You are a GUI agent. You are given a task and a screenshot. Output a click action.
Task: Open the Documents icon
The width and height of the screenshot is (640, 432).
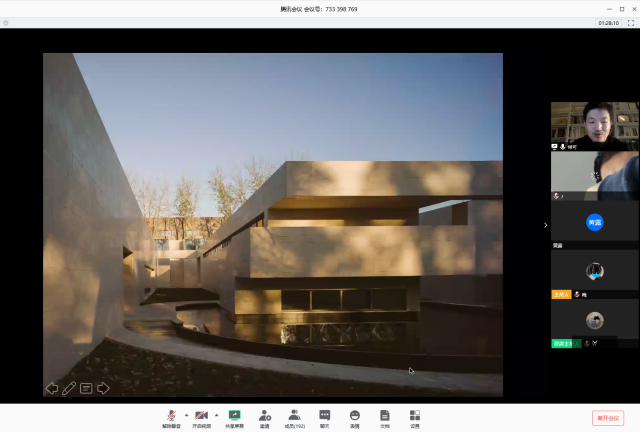point(384,415)
